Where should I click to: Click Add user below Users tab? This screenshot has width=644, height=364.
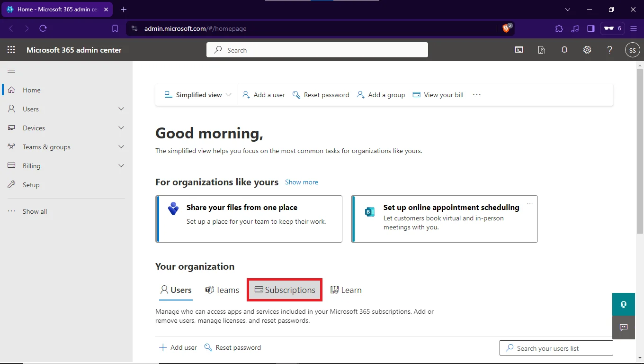coord(178,347)
